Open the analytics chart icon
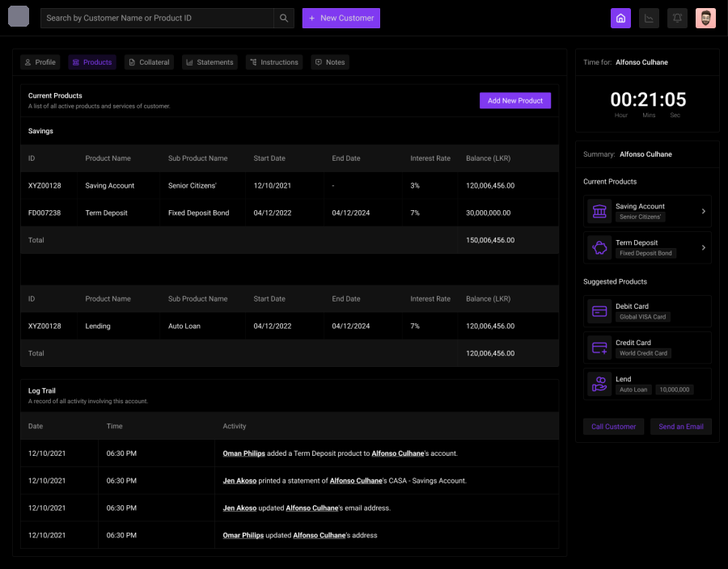 click(x=649, y=18)
